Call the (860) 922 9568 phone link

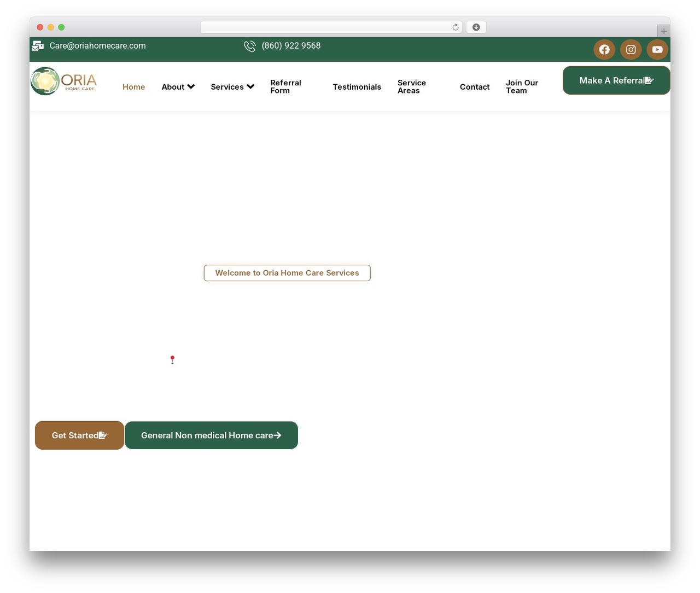(291, 46)
